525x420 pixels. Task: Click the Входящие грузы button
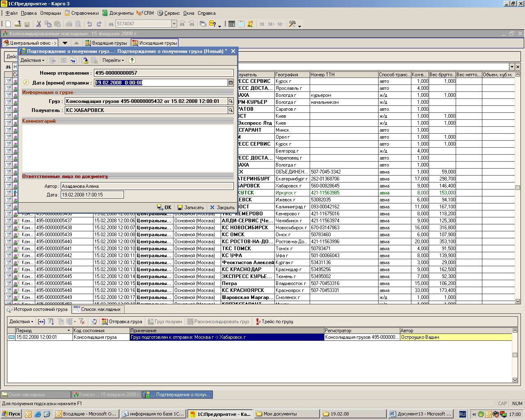[106, 43]
